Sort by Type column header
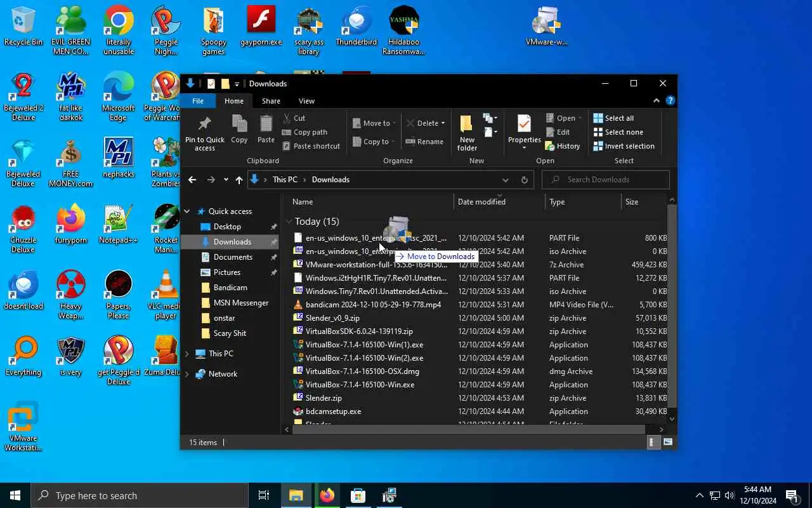 583,202
